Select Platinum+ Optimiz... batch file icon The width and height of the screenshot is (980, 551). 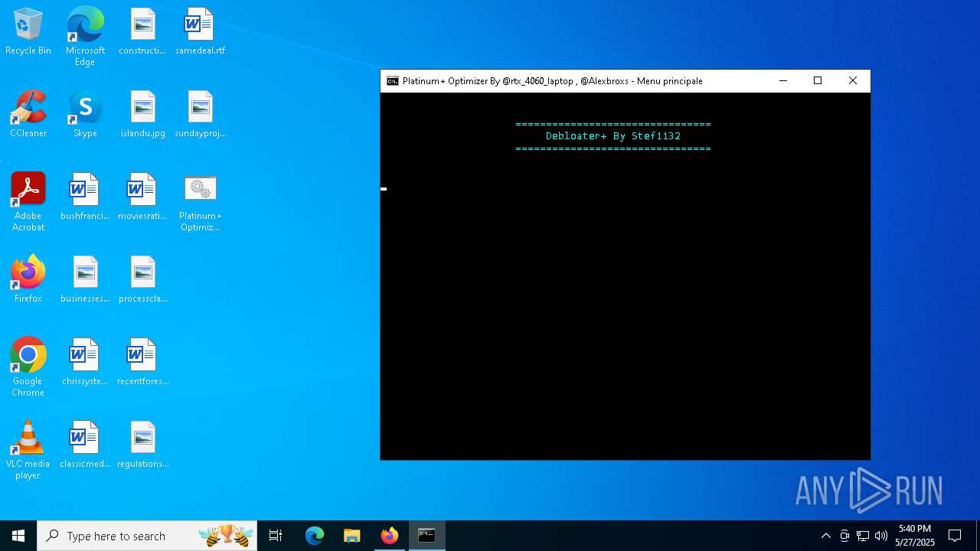pos(200,202)
